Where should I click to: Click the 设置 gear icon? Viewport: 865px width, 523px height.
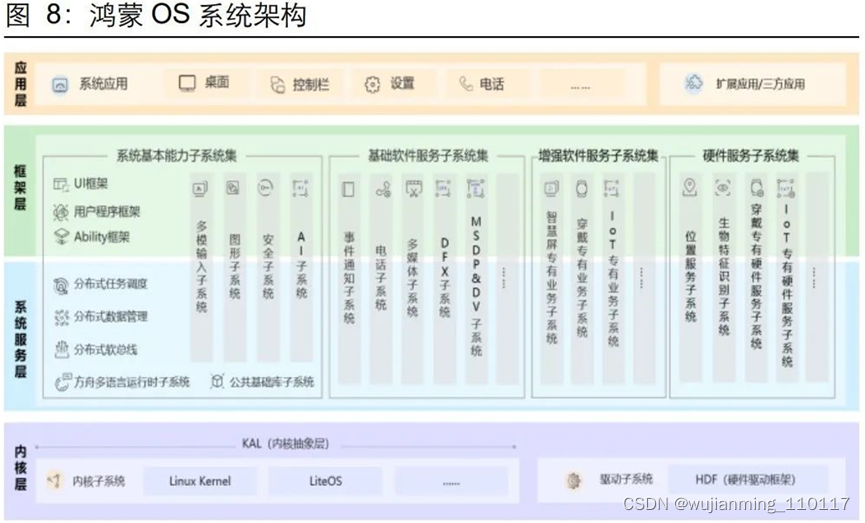click(372, 84)
